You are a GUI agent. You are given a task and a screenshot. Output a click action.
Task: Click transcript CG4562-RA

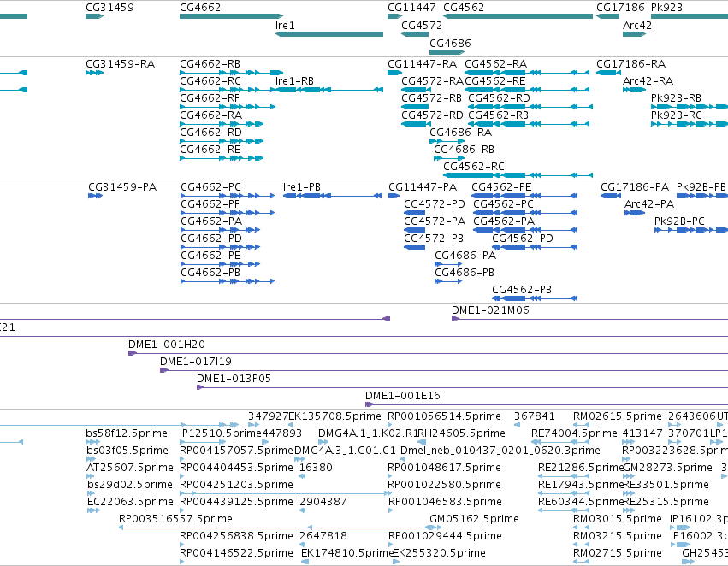pyautogui.click(x=529, y=73)
